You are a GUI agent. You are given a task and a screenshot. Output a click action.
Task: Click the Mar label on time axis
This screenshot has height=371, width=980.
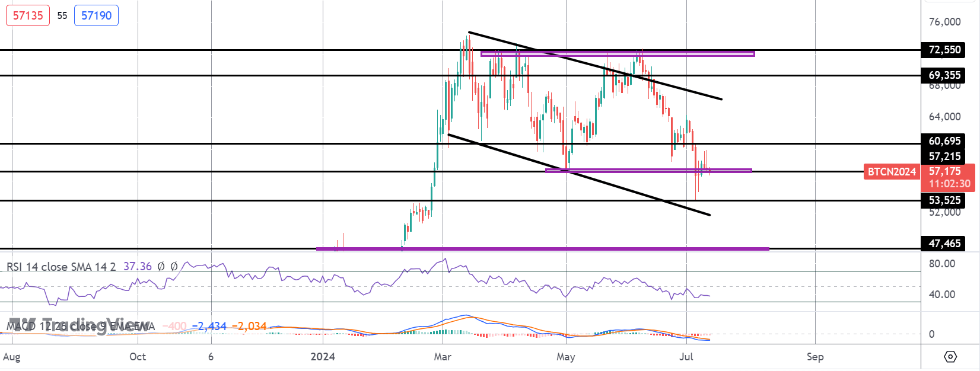pyautogui.click(x=443, y=357)
